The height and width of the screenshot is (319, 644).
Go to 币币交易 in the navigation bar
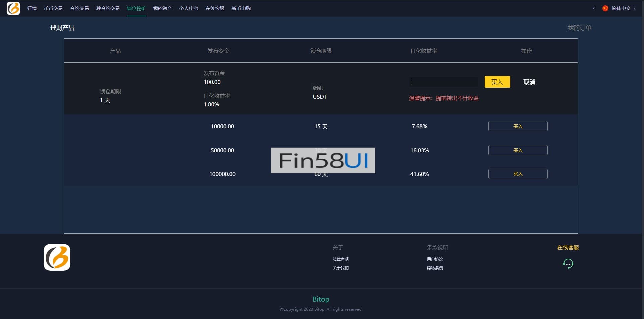[53, 8]
